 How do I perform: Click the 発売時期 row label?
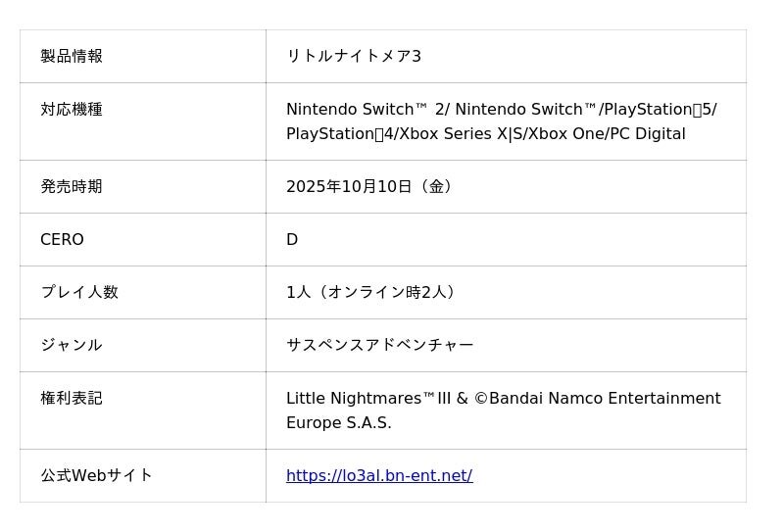pos(72,187)
